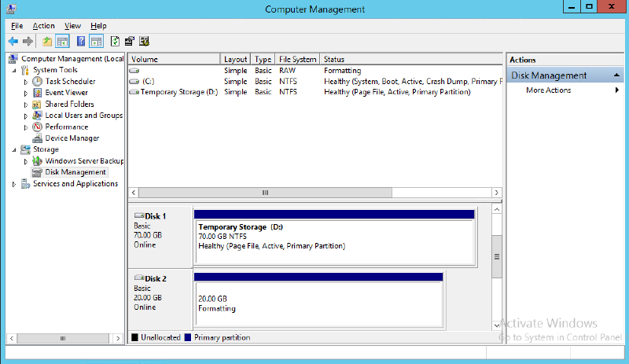Click the Shared Folders icon
629x364 pixels.
(37, 105)
